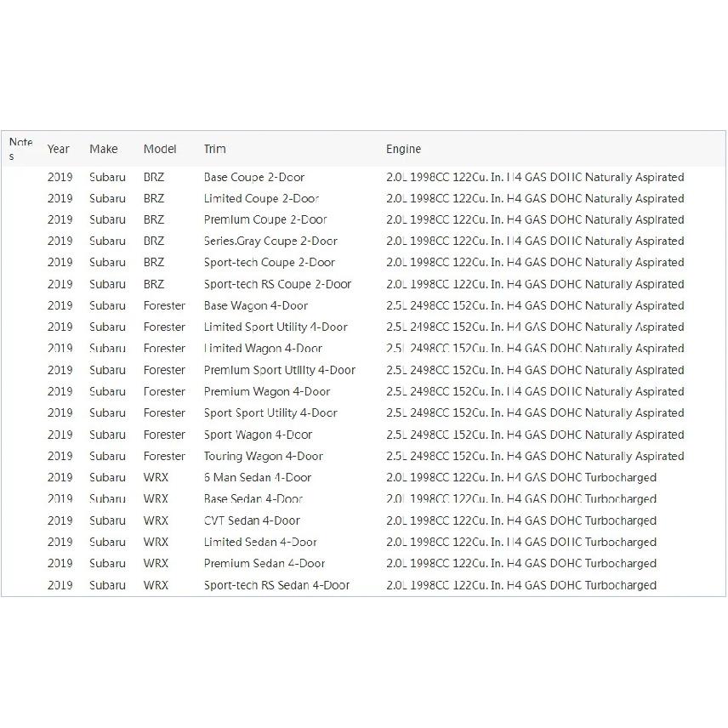Click WRX model in CVT Sedan row
The width and height of the screenshot is (728, 728).
tap(156, 521)
